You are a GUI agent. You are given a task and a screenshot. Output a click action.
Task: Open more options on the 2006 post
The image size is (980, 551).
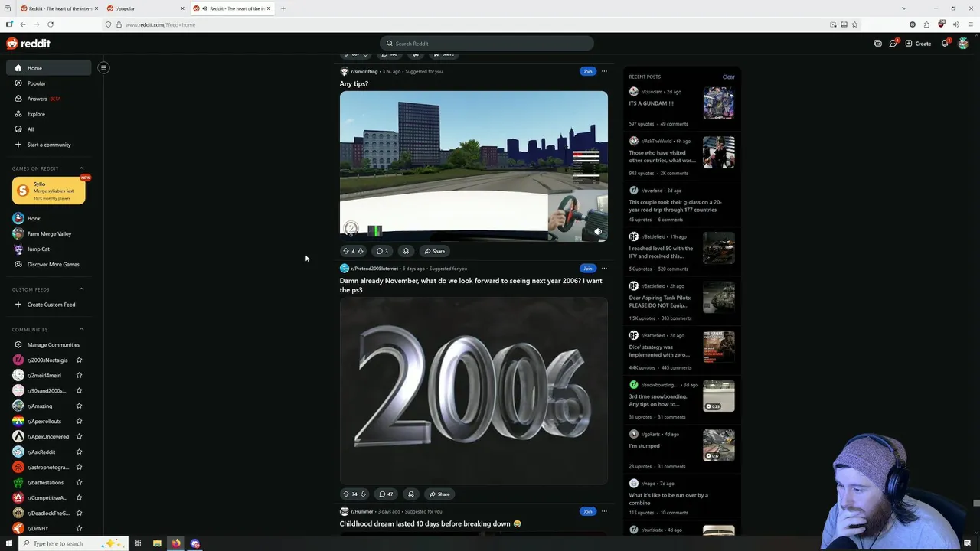pos(604,269)
